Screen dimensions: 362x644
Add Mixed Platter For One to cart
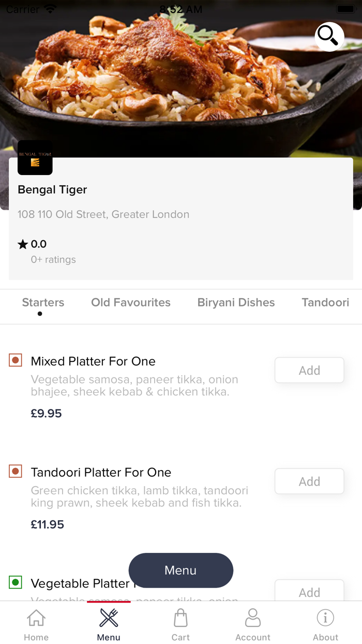[309, 370]
